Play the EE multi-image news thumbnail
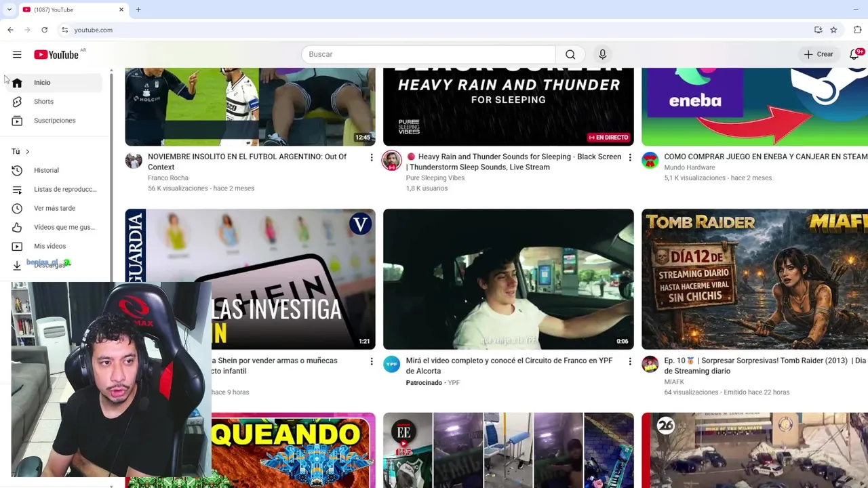Screen dimensions: 868x488 [x=509, y=450]
